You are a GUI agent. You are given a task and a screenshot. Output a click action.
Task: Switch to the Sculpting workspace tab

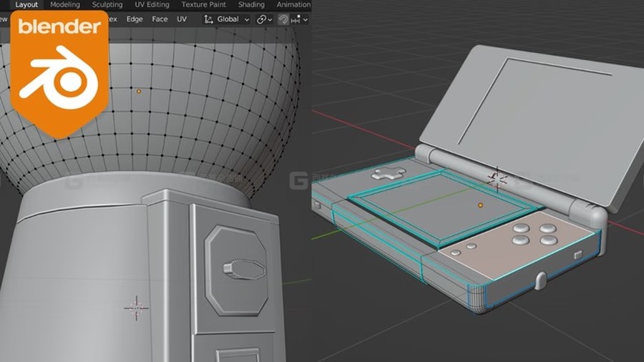click(107, 4)
